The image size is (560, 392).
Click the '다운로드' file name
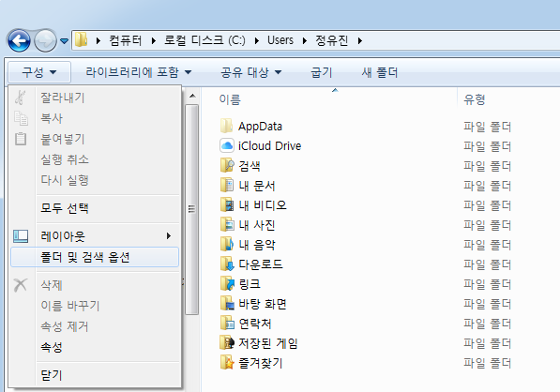261,264
